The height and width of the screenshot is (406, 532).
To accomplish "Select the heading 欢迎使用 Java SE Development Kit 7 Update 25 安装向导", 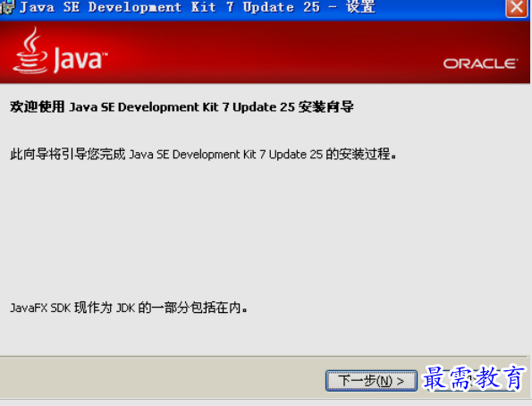I will pos(182,107).
